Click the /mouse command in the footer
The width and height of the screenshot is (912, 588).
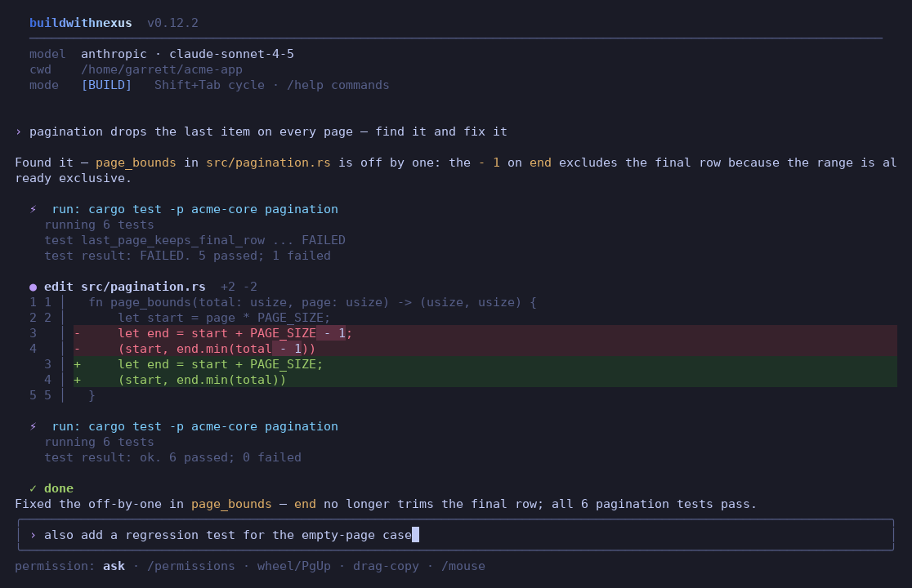tap(463, 566)
